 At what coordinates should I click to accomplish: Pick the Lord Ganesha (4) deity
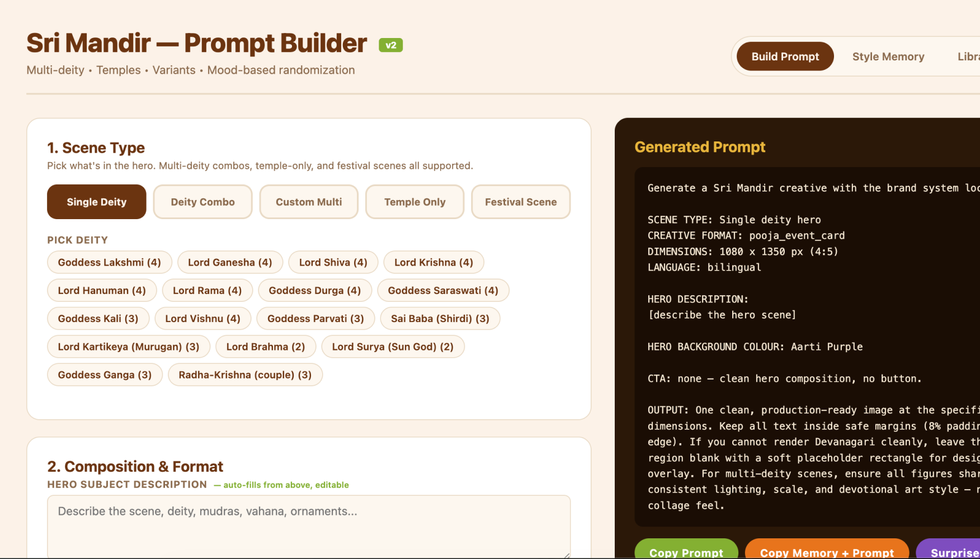coord(230,262)
